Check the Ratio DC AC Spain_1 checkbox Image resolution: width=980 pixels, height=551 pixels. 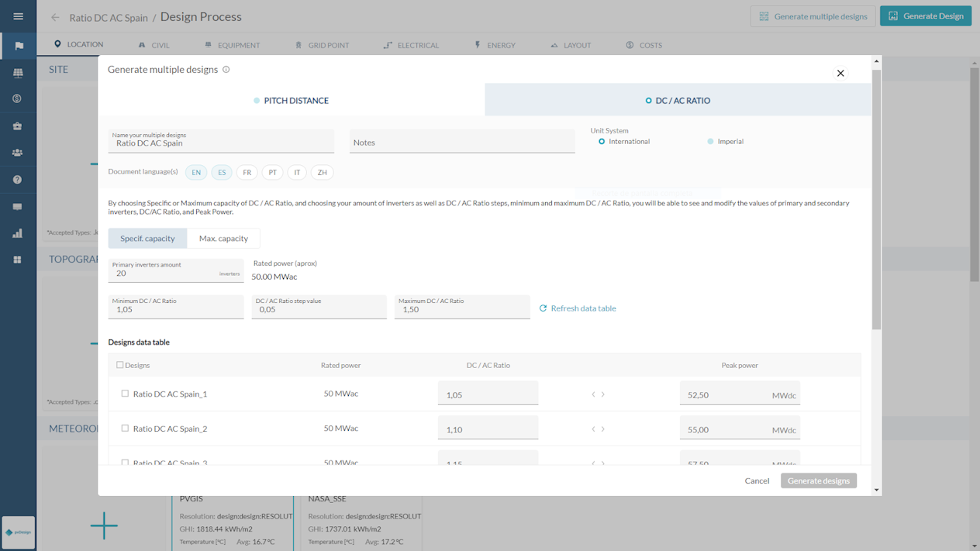click(125, 394)
